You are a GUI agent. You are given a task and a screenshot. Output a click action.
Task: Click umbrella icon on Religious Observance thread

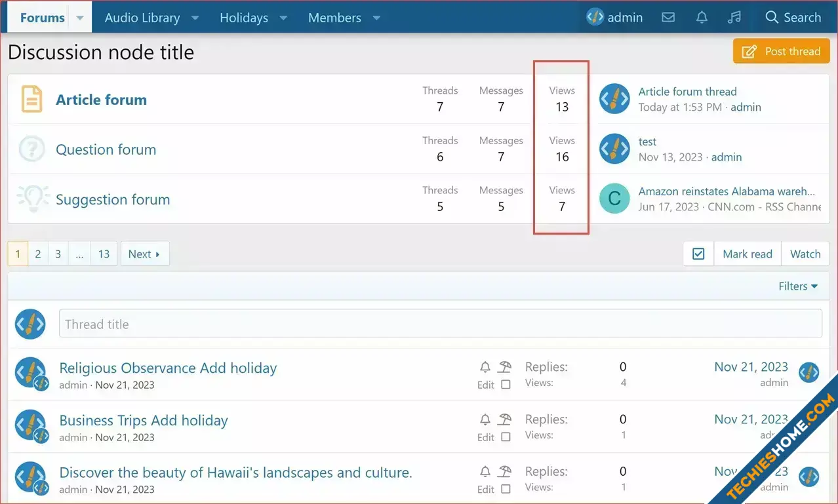tap(504, 366)
